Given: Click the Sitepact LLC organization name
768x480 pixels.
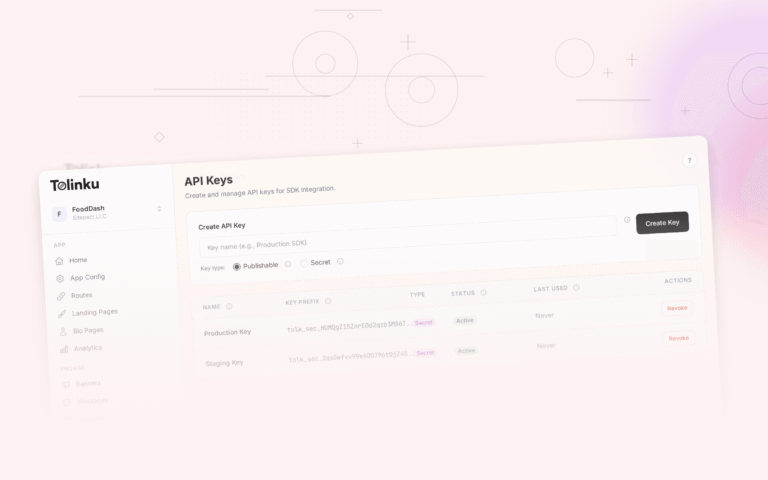Looking at the screenshot, I should click(x=89, y=217).
